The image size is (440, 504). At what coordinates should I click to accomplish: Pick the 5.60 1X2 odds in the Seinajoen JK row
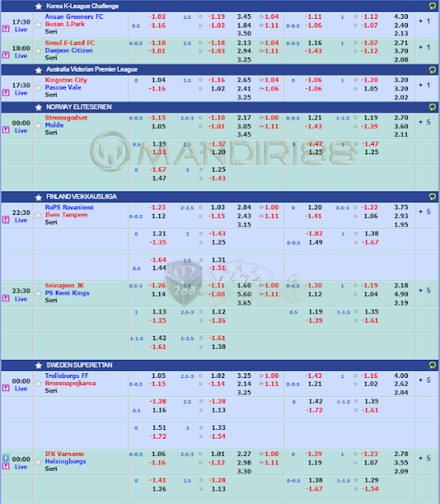pos(244,294)
